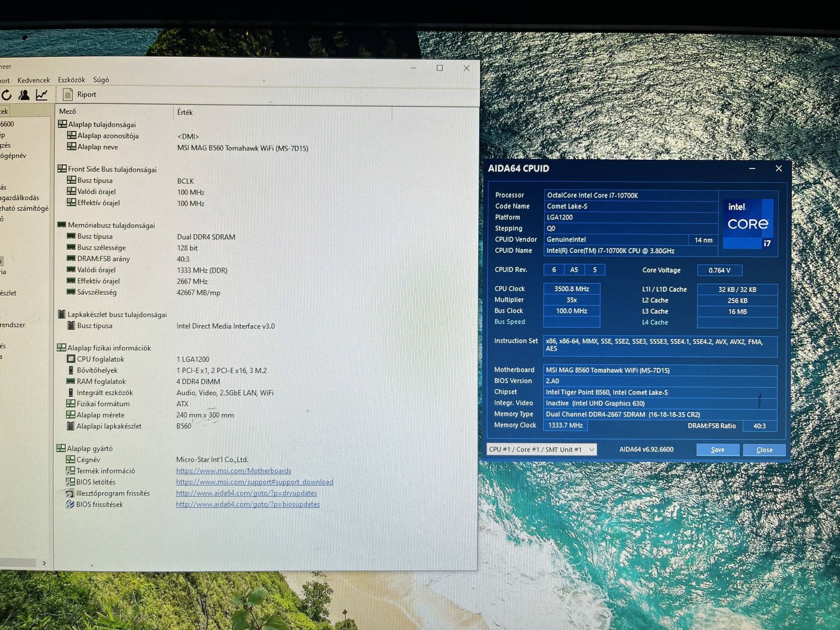The width and height of the screenshot is (840, 630).
Task: Click the icon beside Integrált eszközök
Action: click(71, 392)
